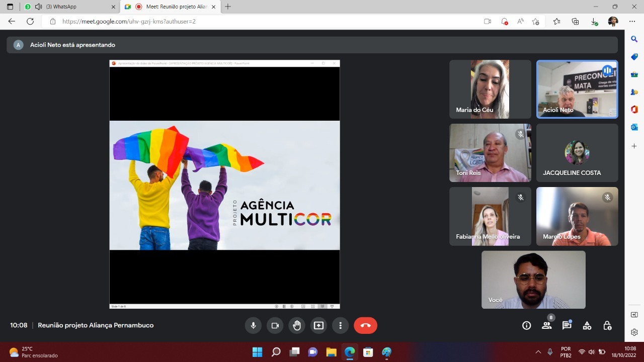Switch to the WhatsApp browser tab
The image size is (644, 362).
pos(69,7)
